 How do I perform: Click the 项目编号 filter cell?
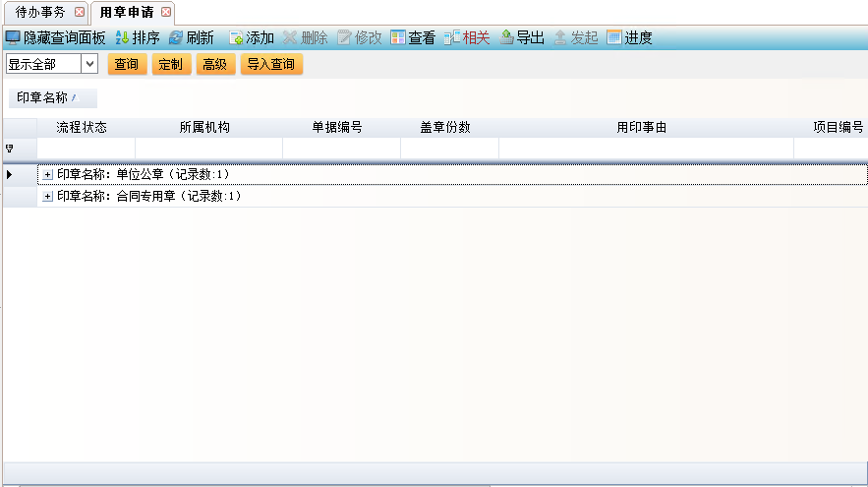[831, 149]
